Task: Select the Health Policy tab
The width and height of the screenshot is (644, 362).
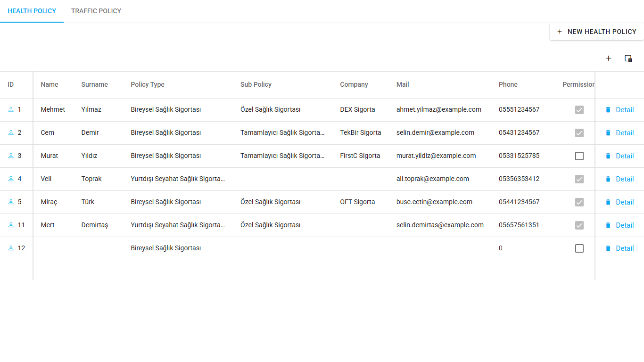Action: click(32, 11)
